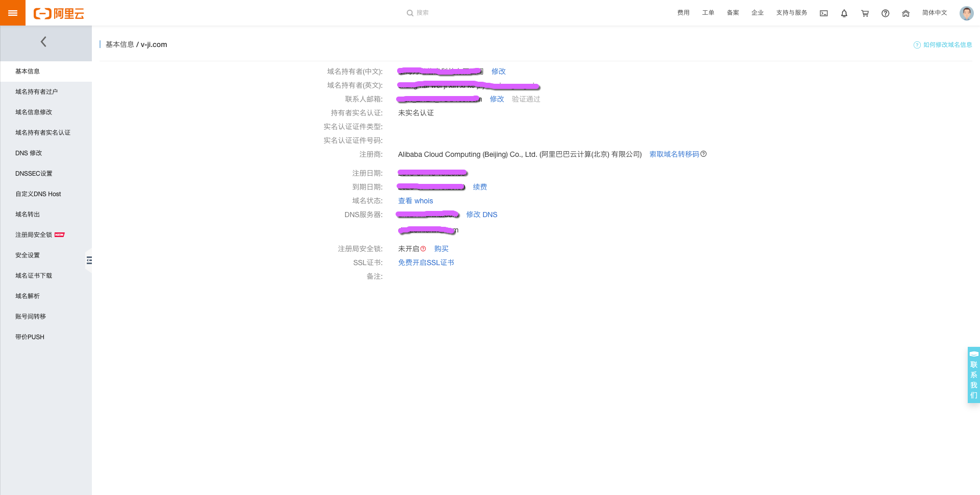
Task: Open 支持与服务 menu
Action: 792,13
